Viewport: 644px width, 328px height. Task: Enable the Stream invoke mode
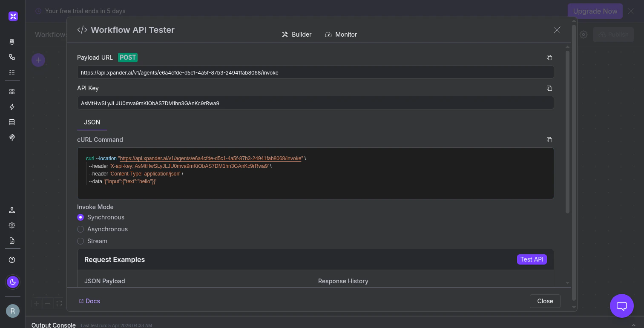click(80, 241)
